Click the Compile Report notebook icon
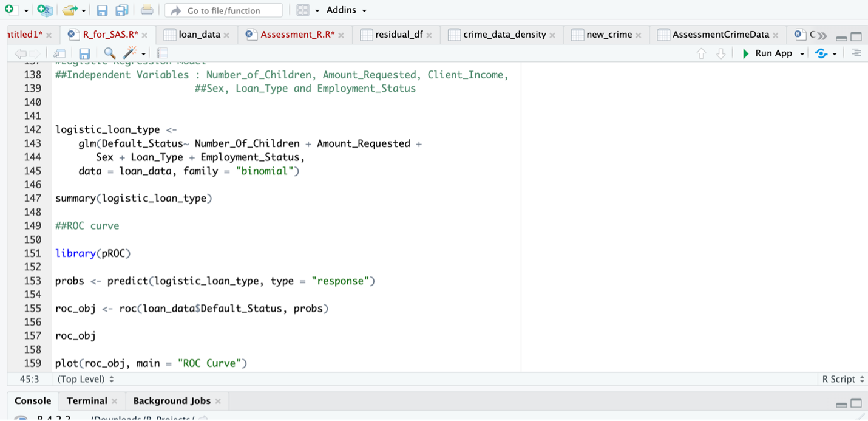 (162, 53)
